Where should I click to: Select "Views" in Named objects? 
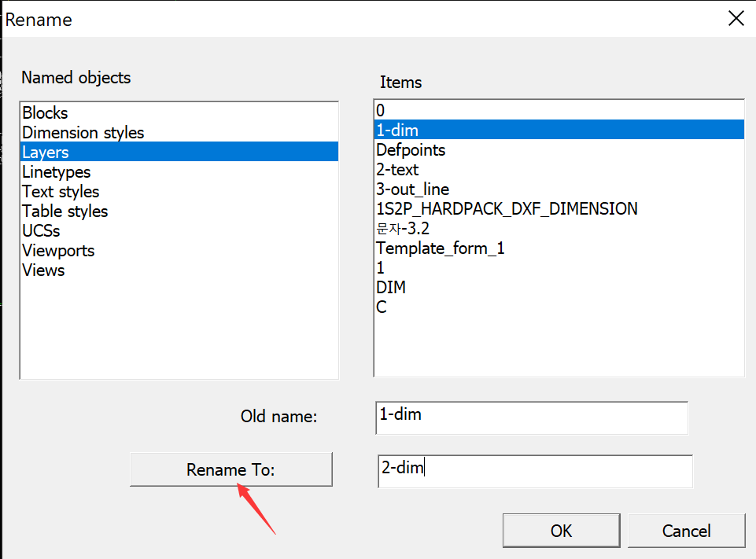[43, 270]
